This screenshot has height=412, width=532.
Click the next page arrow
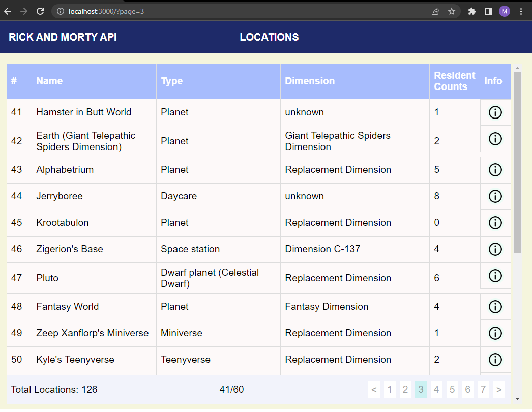(499, 389)
